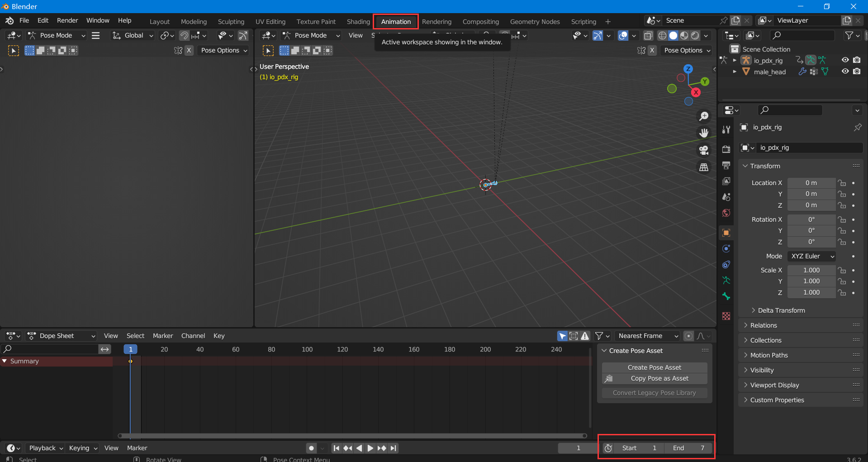Click the Play animation button
The width and height of the screenshot is (868, 462).
[x=370, y=448]
